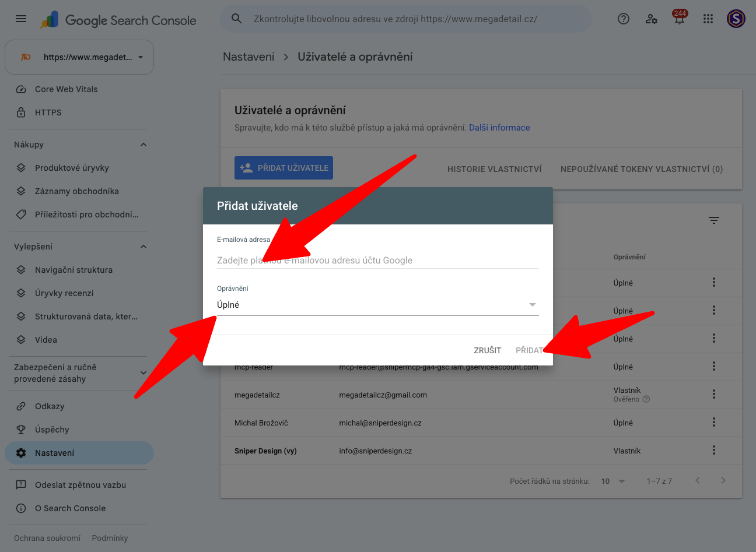Click the michal@sniperdesign.cz email cell
The width and height of the screenshot is (756, 552).
pyautogui.click(x=380, y=423)
